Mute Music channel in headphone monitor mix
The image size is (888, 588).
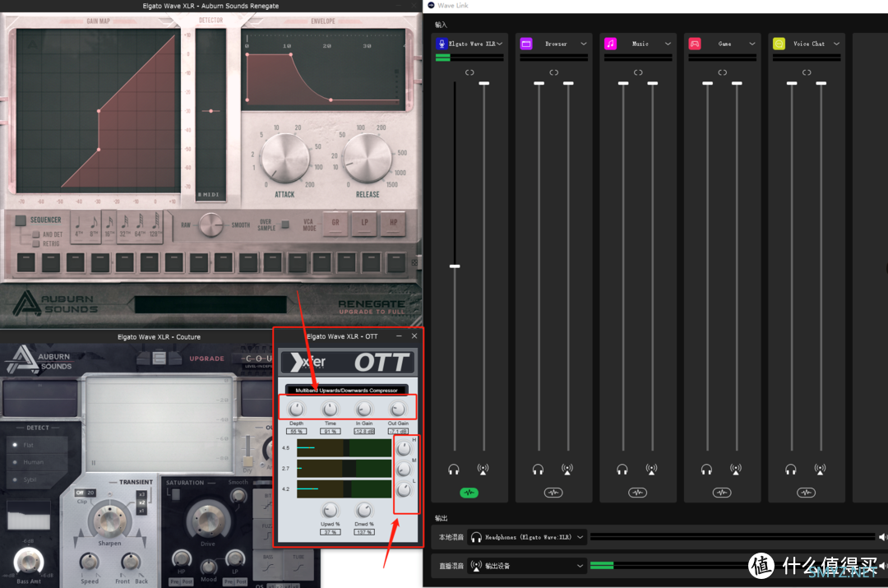click(622, 469)
